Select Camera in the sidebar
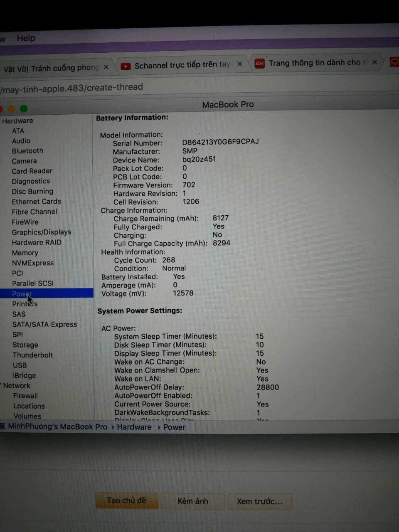 point(24,161)
